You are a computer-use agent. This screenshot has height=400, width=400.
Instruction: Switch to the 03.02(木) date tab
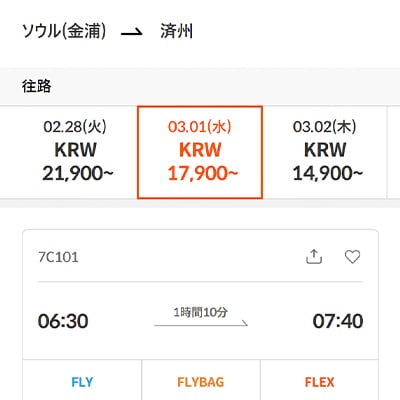point(325,152)
